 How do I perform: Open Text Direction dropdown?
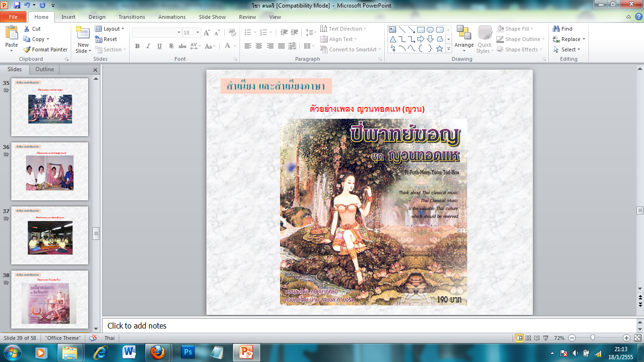tap(343, 29)
